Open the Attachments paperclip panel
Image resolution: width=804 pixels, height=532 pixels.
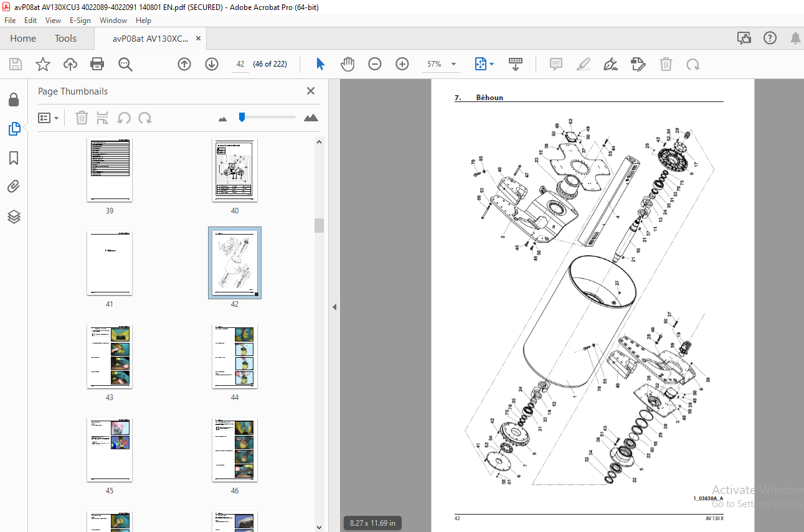(x=14, y=187)
